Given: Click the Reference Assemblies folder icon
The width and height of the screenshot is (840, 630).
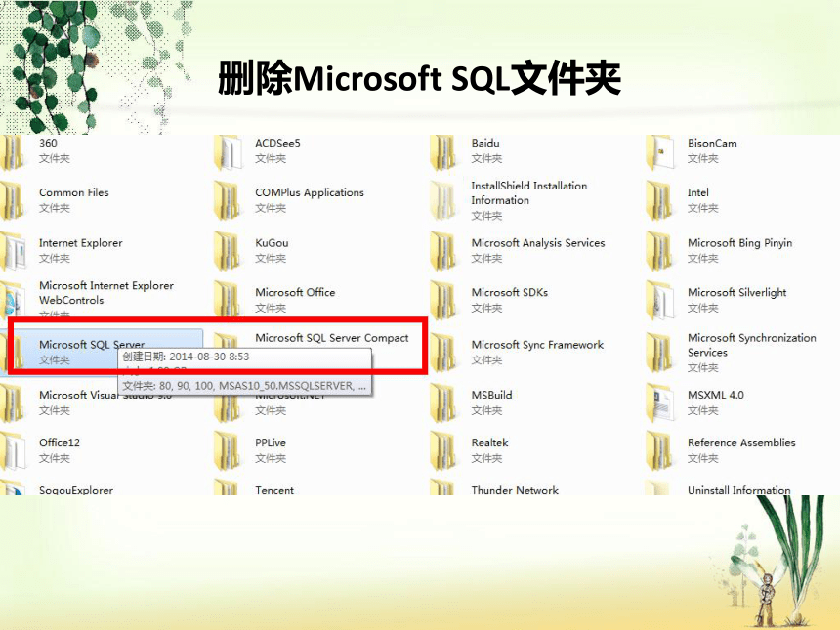Looking at the screenshot, I should (660, 451).
